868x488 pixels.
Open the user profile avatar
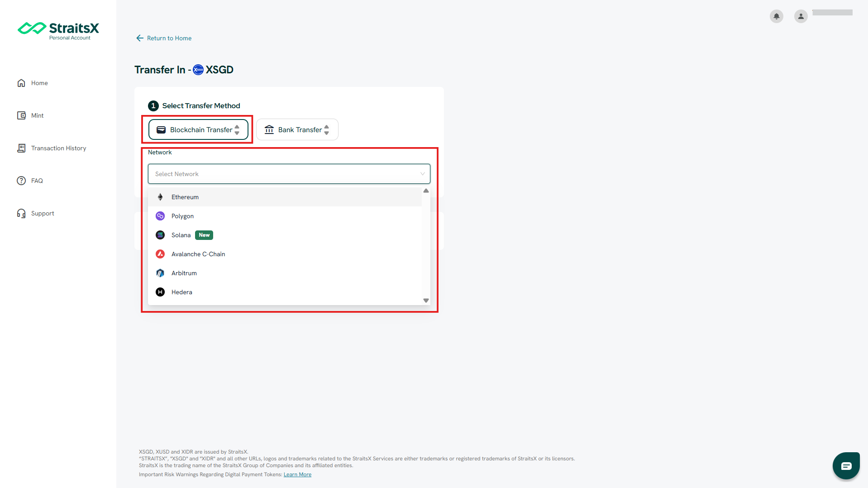[801, 16]
